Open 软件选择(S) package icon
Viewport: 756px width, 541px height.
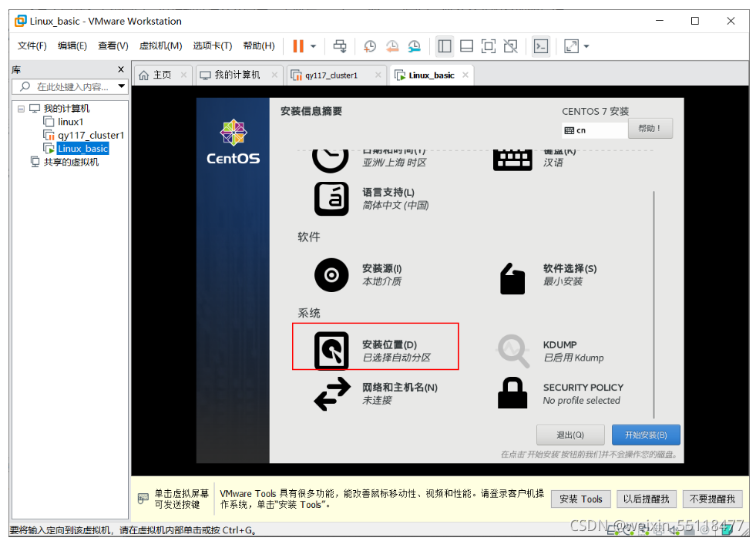(x=512, y=279)
